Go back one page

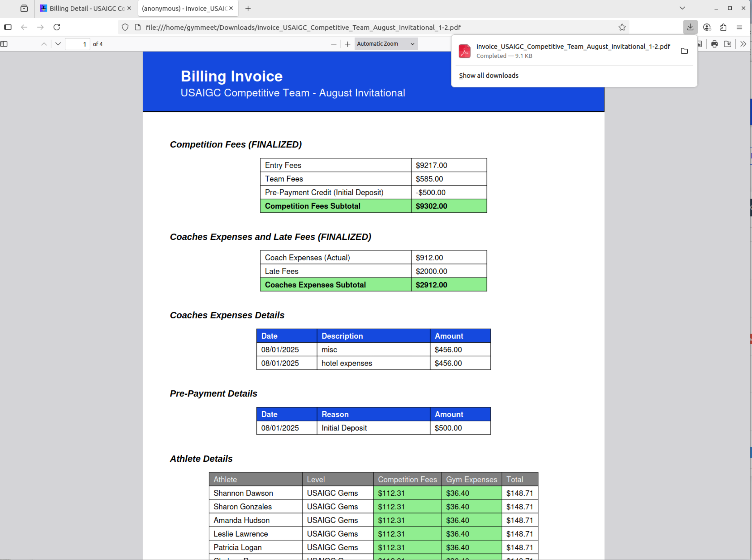(24, 27)
